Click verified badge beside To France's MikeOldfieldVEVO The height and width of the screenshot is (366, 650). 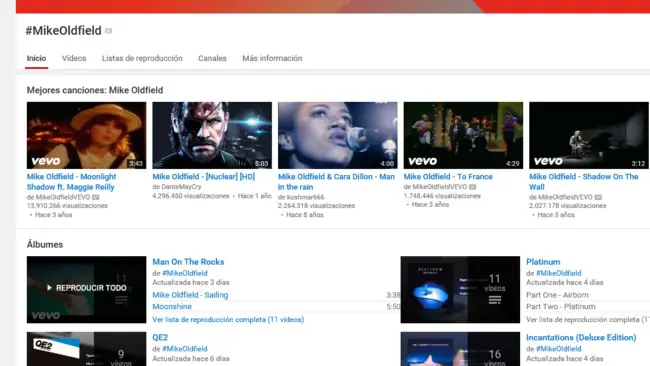coord(473,187)
